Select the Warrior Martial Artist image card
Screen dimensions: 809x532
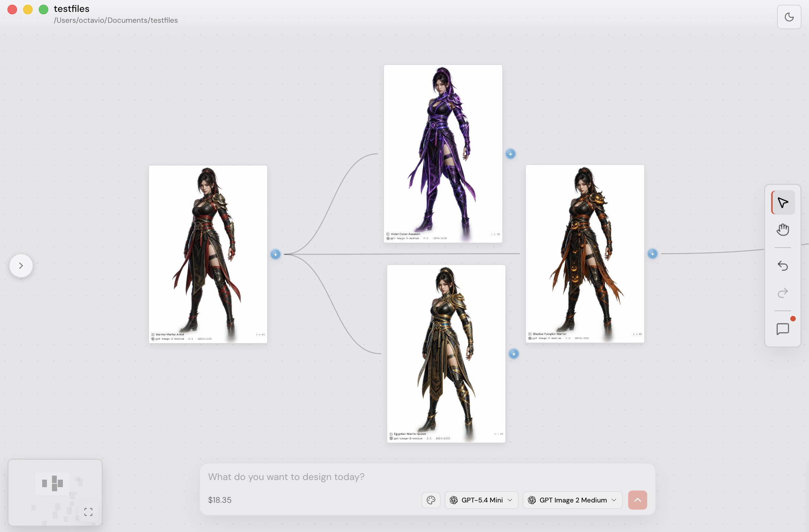(x=208, y=254)
